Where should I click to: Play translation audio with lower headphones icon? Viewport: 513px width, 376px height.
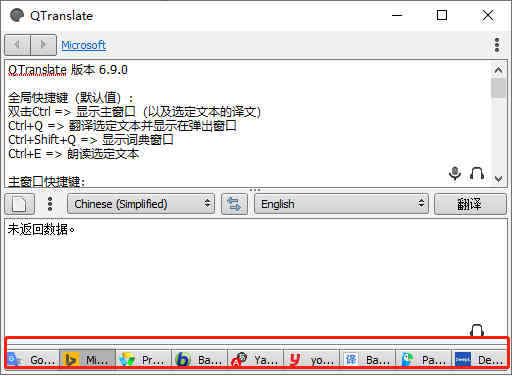[477, 330]
